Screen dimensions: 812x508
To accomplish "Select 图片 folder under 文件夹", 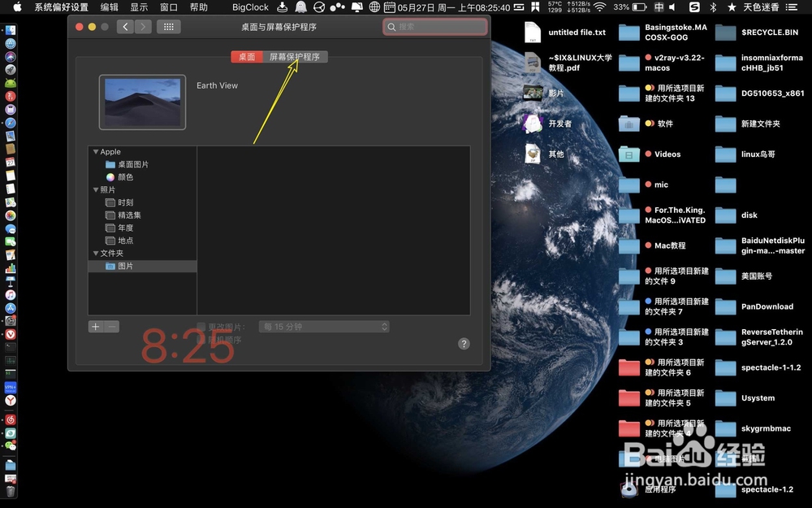I will (x=142, y=266).
